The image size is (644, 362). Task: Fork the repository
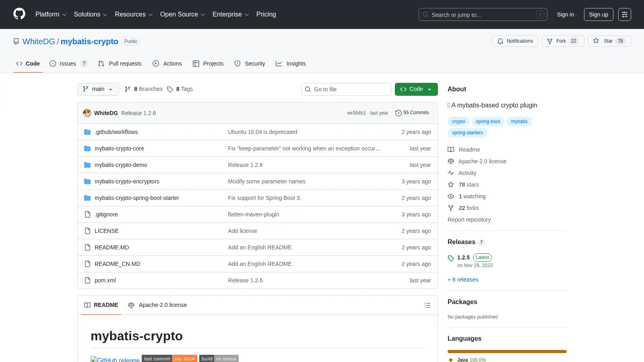(x=563, y=41)
